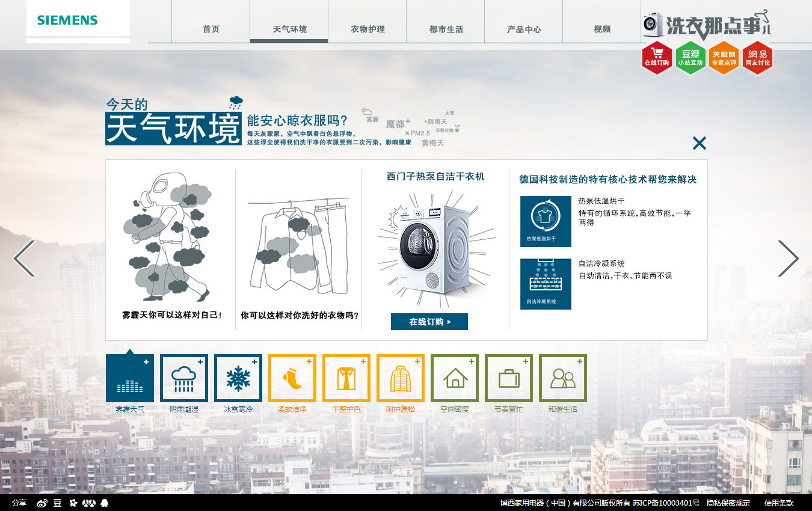The width and height of the screenshot is (812, 511).
Task: Select the 雾霾天气 smog icon tile
Action: [130, 378]
